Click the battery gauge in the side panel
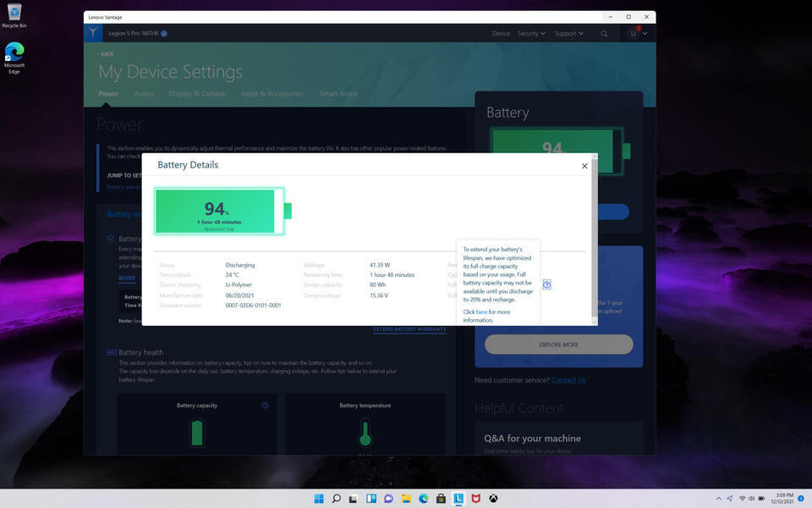Image resolution: width=812 pixels, height=508 pixels. pos(560,151)
